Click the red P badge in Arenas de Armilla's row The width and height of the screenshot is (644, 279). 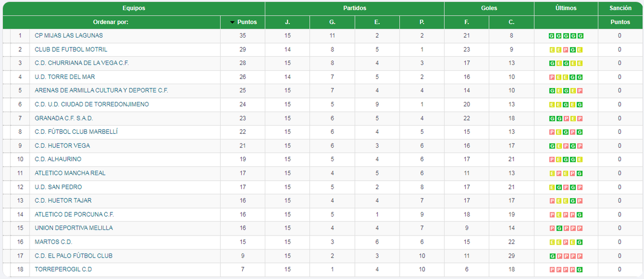coord(580,91)
